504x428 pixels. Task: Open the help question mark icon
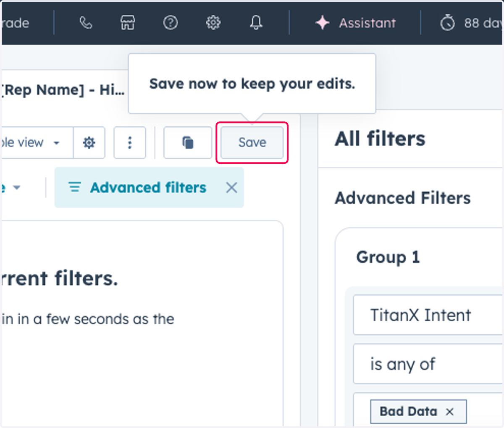[171, 23]
